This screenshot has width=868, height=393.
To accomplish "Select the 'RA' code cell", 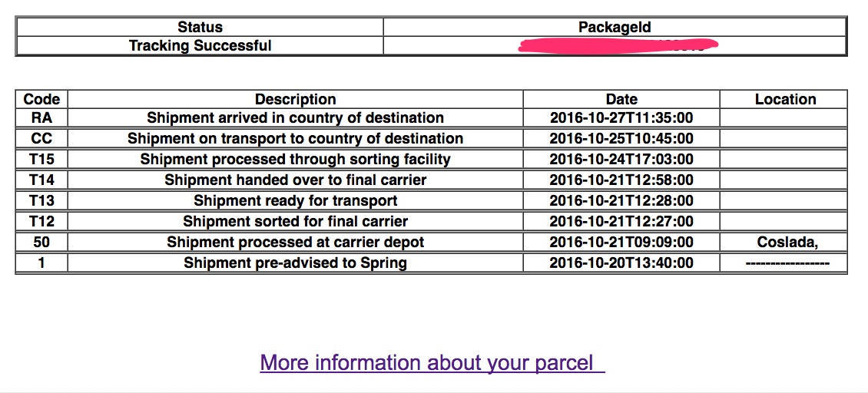I will pos(41,118).
